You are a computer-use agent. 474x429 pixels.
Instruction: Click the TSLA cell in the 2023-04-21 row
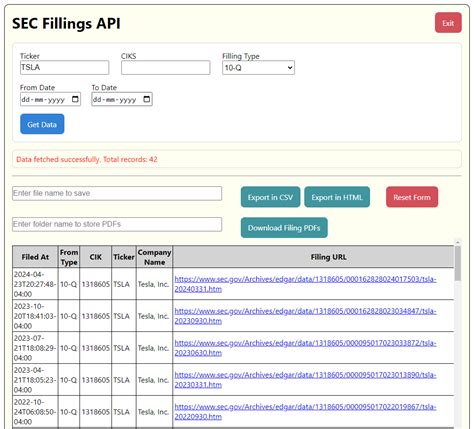pyautogui.click(x=124, y=380)
